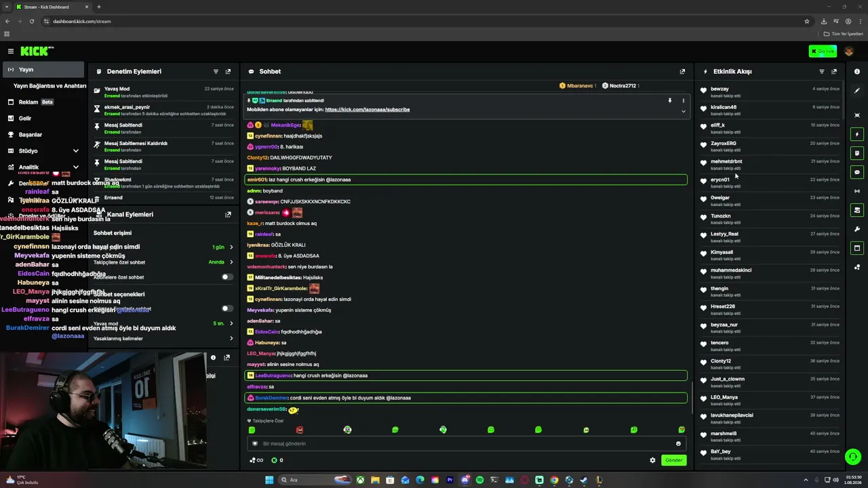The image size is (868, 488).
Task: Click the browser address bar
Action: pos(420,21)
